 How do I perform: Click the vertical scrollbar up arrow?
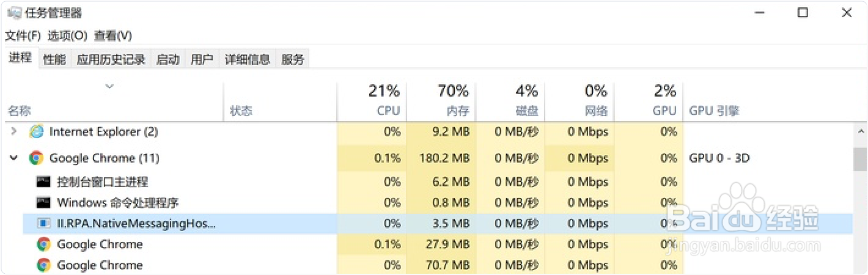861,131
